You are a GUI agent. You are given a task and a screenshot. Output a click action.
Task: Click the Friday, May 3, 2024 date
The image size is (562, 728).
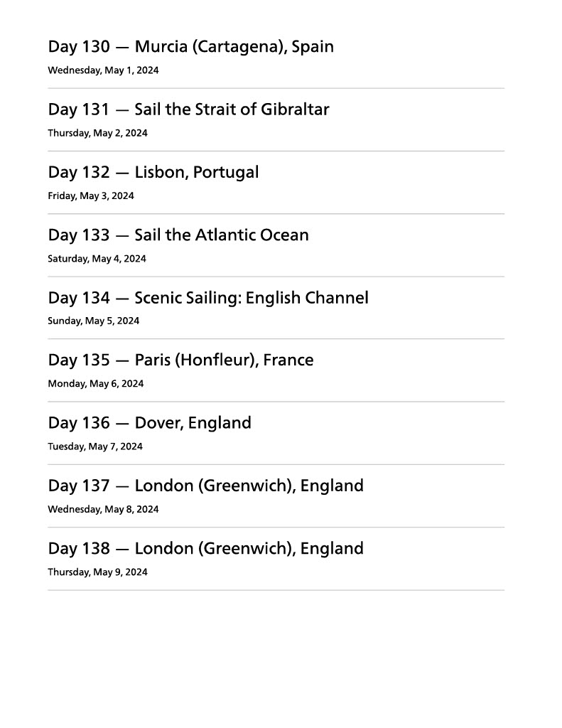pos(90,196)
